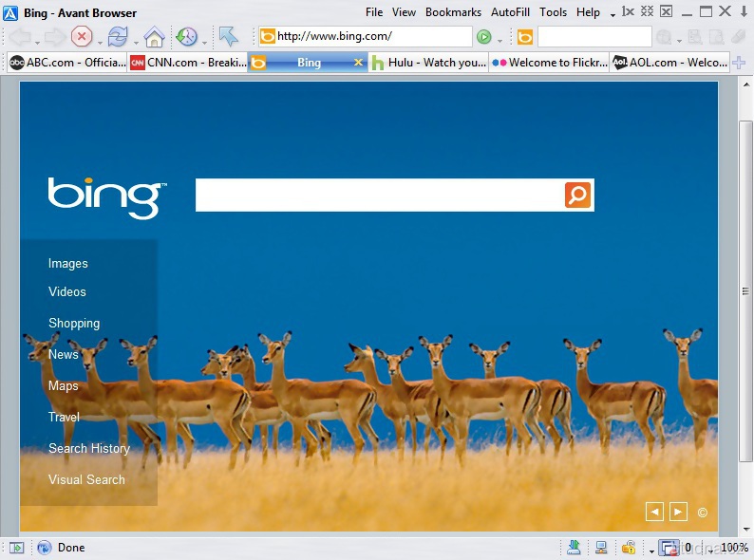Viewport: 754px width, 560px height.
Task: Expand the dropdown arrow before popup blocker icon
Action: (x=651, y=551)
